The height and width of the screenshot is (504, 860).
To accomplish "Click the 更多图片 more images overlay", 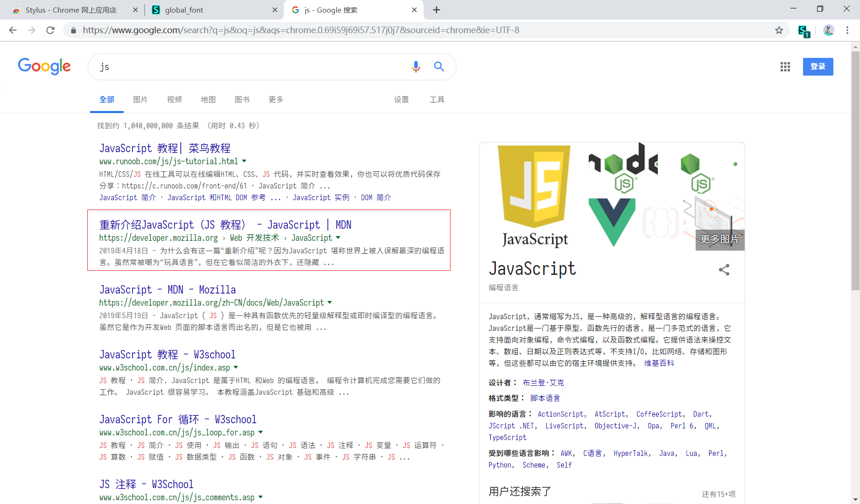I will [x=720, y=239].
